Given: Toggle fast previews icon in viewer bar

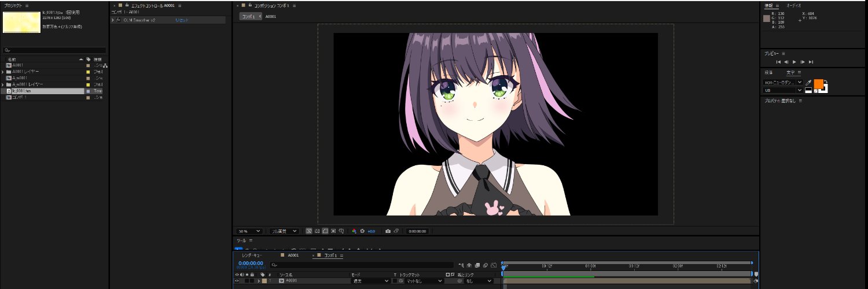Looking at the screenshot, I should (x=309, y=231).
